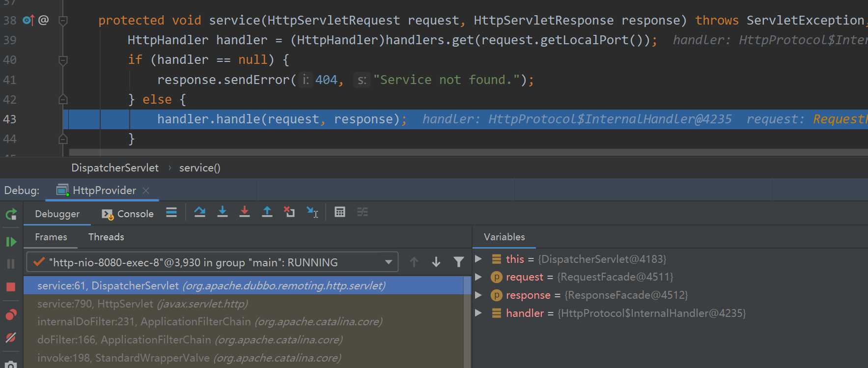Image resolution: width=868 pixels, height=368 pixels.
Task: Open View Breakpoints red circles icon
Action: (x=11, y=314)
